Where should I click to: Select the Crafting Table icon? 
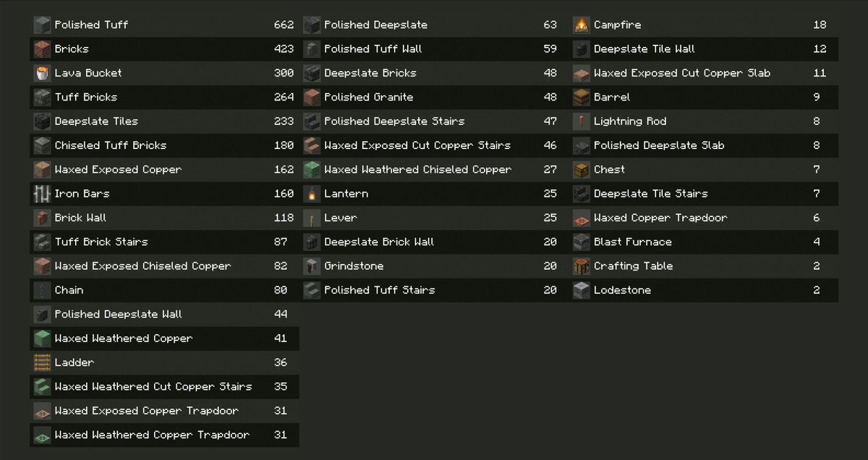click(582, 266)
